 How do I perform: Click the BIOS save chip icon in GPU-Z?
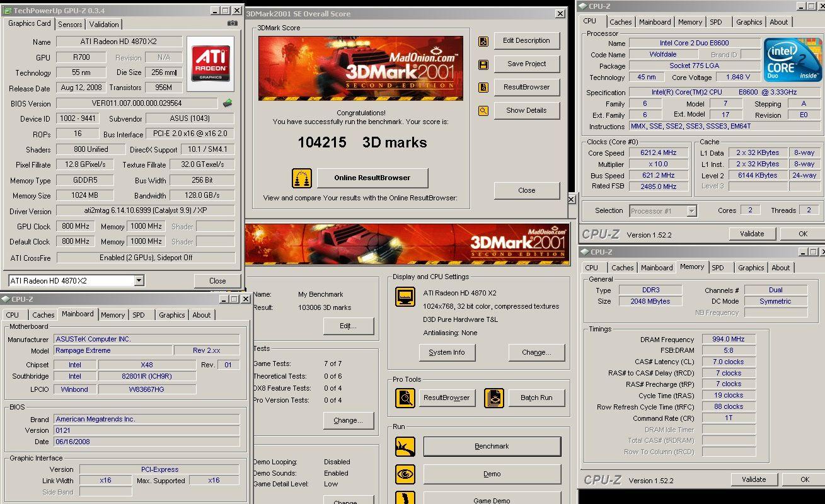pyautogui.click(x=228, y=103)
